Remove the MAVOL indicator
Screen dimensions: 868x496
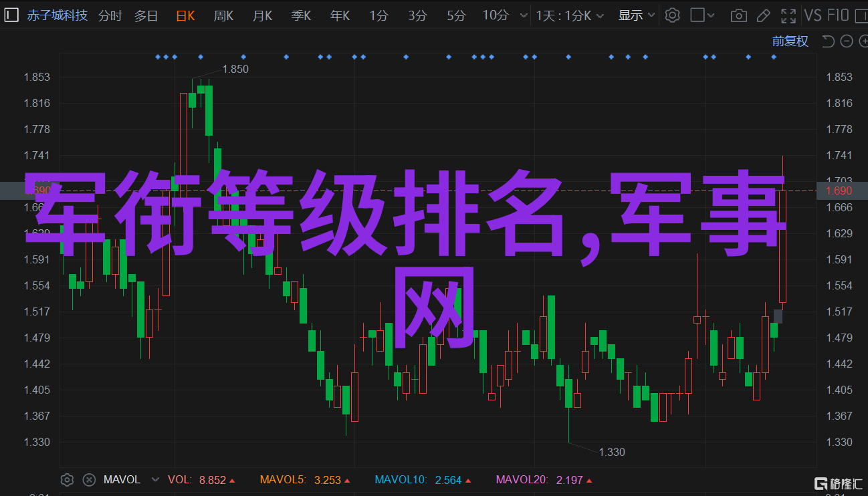click(88, 479)
